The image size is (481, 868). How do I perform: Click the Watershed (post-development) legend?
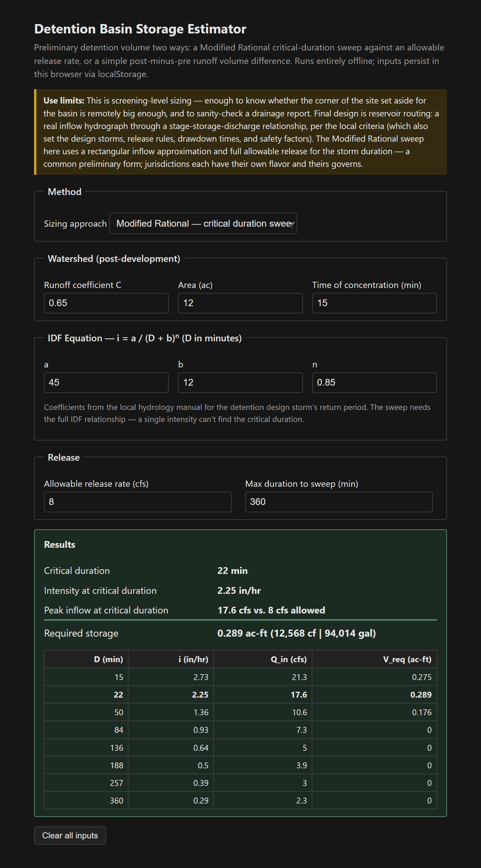click(x=114, y=258)
